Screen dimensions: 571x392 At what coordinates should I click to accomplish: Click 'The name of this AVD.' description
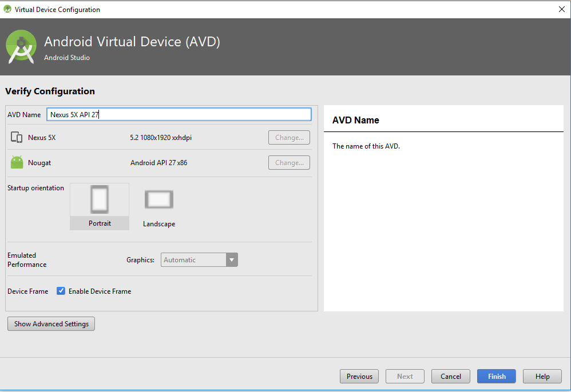pos(366,146)
